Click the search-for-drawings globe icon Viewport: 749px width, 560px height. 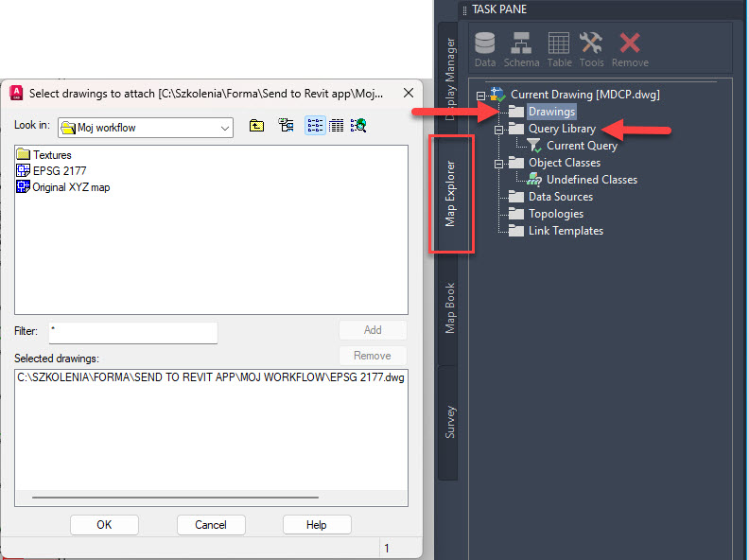pyautogui.click(x=357, y=126)
